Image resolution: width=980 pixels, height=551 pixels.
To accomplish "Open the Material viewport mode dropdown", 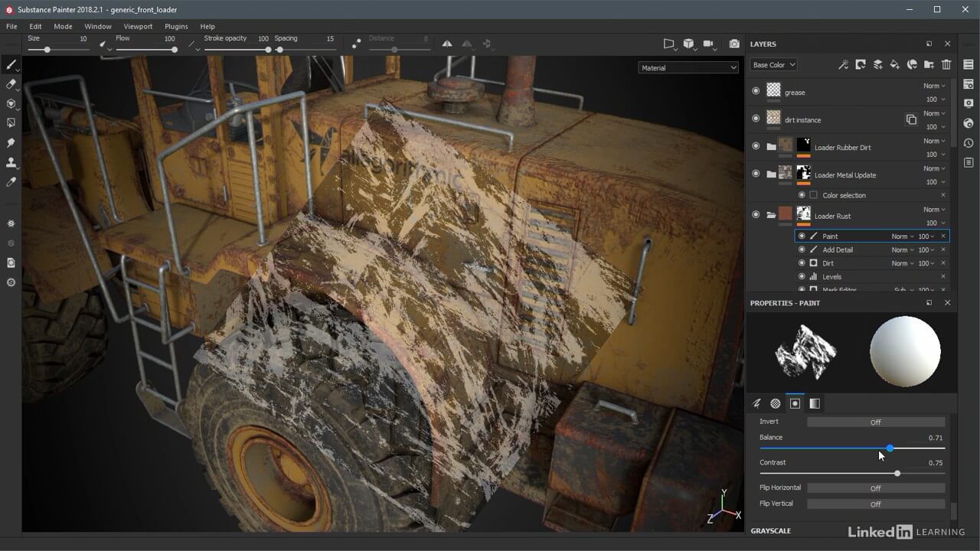I will pos(688,68).
